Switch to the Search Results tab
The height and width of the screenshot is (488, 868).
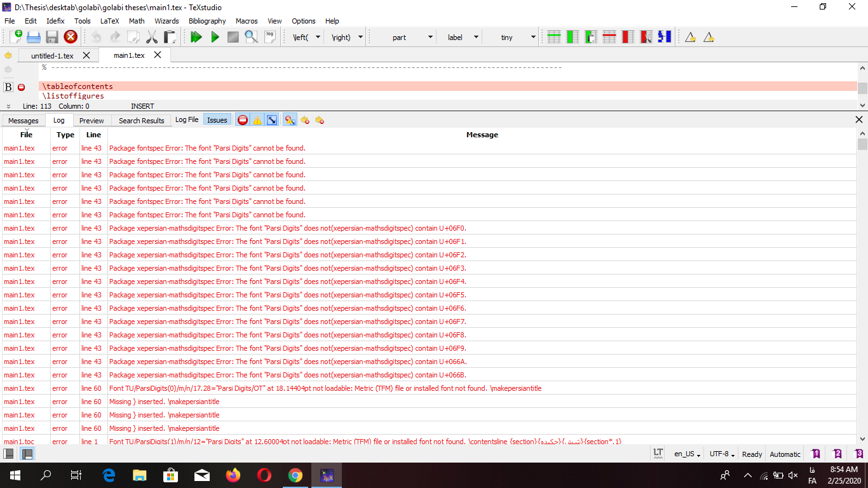tap(141, 121)
